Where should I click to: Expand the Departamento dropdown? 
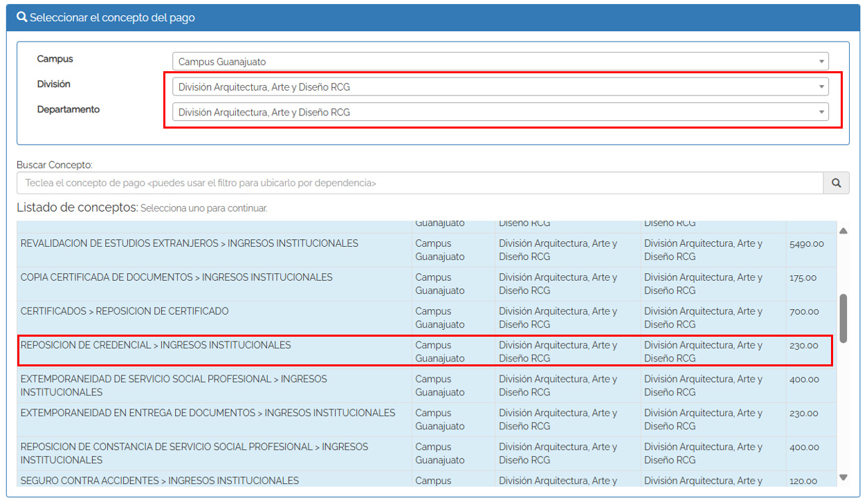coord(500,112)
